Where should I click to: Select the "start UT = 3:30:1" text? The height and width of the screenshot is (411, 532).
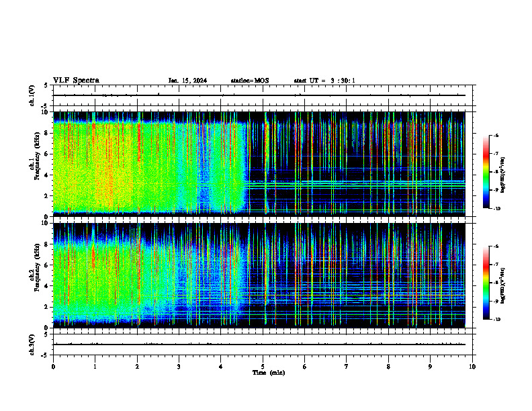[324, 81]
